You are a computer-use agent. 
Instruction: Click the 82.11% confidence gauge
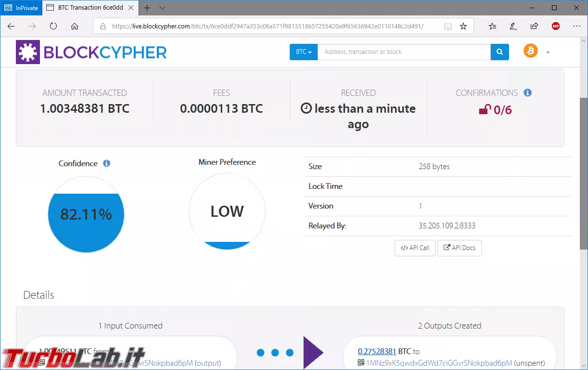pos(86,214)
